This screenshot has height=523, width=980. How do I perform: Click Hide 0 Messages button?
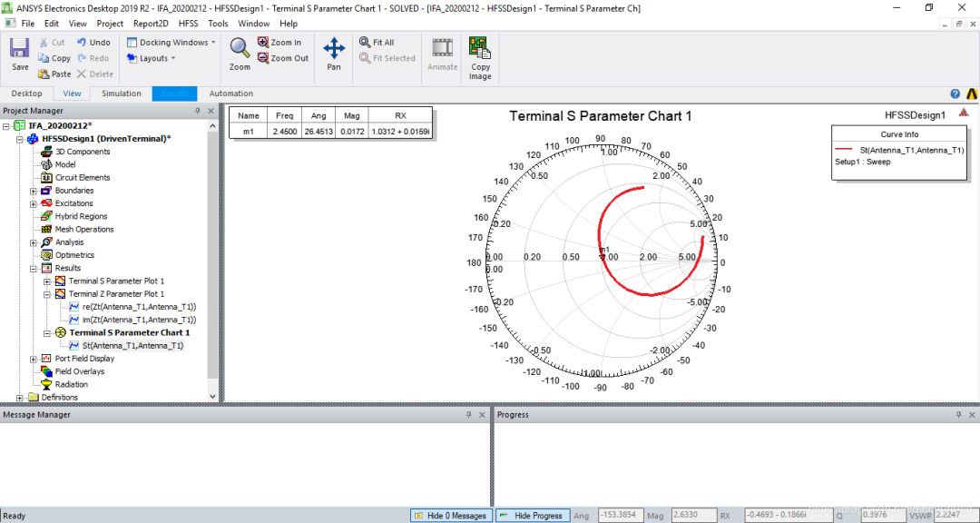point(450,516)
